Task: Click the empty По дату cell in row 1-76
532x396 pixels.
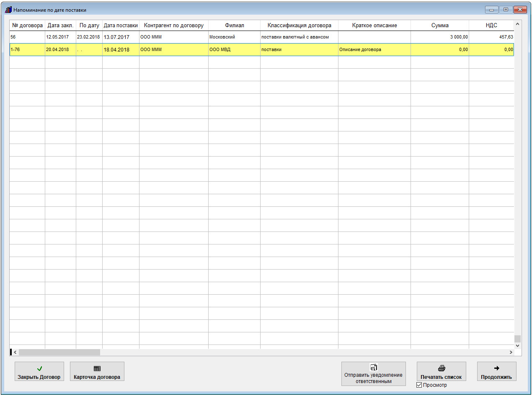Action: coord(89,49)
